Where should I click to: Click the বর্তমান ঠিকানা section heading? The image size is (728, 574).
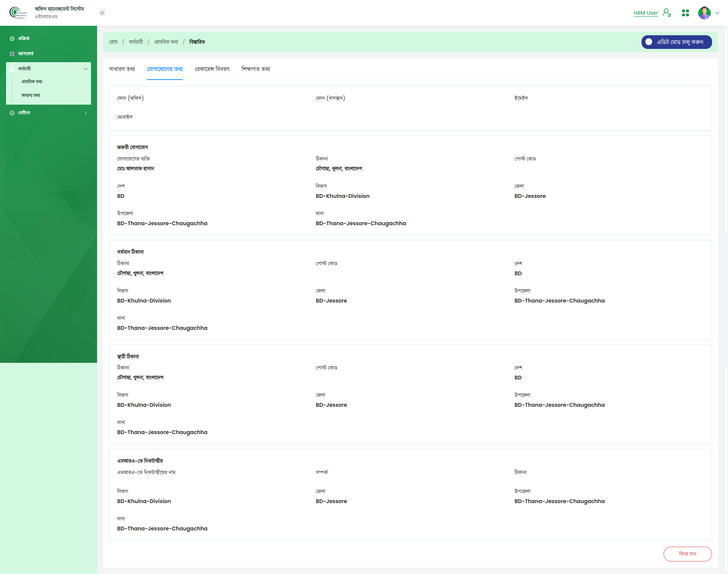pos(130,252)
